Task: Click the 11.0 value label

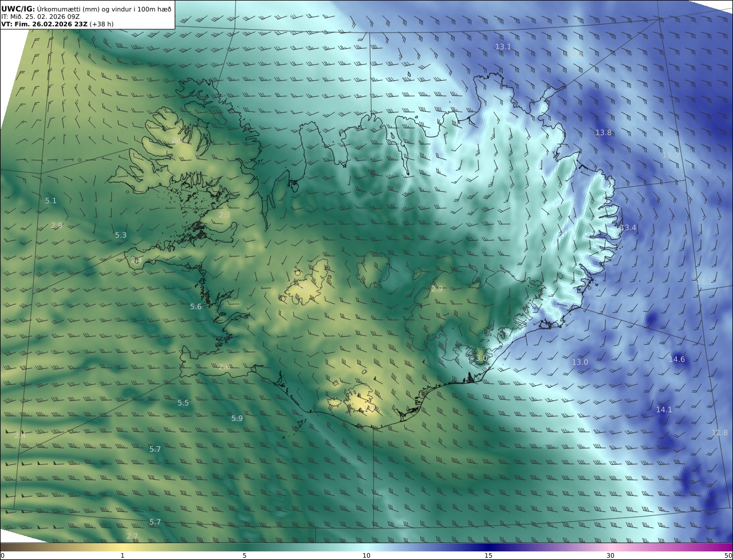Action: pos(670,155)
